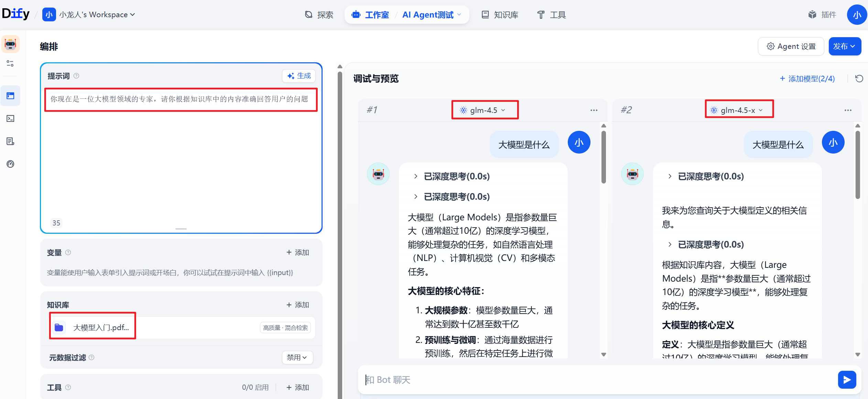Open the glm-4.5 model dropdown
The height and width of the screenshot is (399, 868).
pyautogui.click(x=484, y=110)
